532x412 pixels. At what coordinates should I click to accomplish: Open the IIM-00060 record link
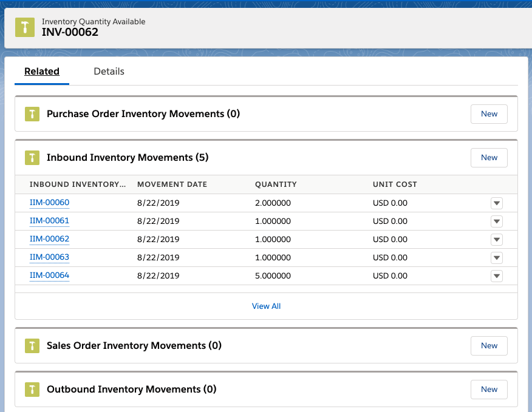tap(50, 203)
